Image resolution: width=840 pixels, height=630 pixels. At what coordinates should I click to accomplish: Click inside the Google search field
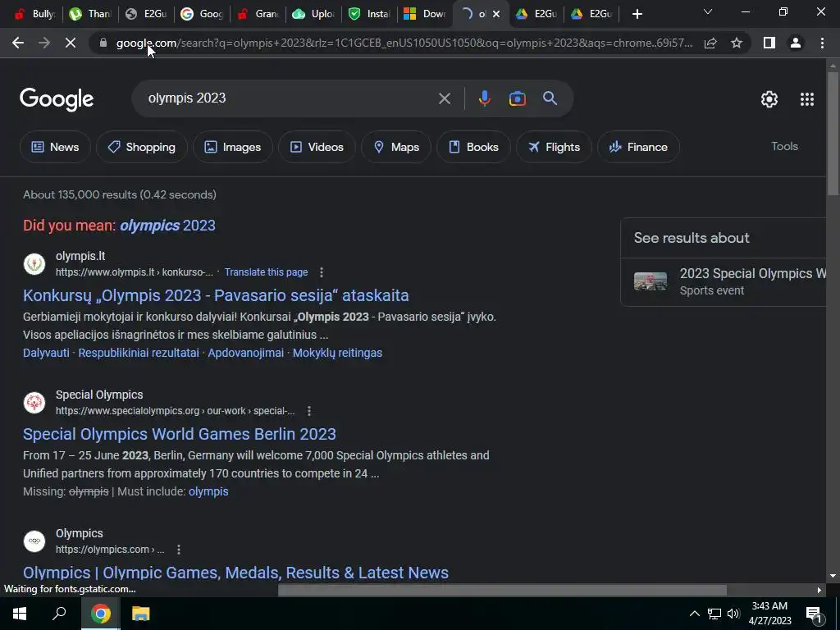point(290,98)
